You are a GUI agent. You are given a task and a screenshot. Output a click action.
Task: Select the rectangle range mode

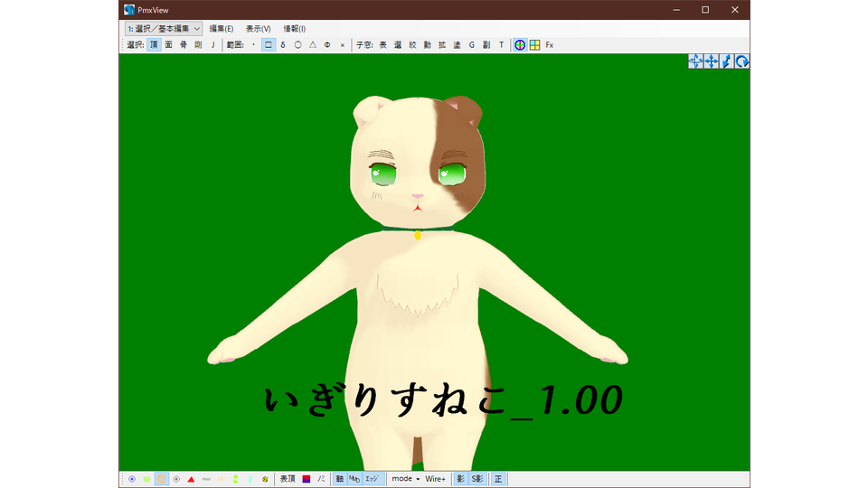click(269, 45)
